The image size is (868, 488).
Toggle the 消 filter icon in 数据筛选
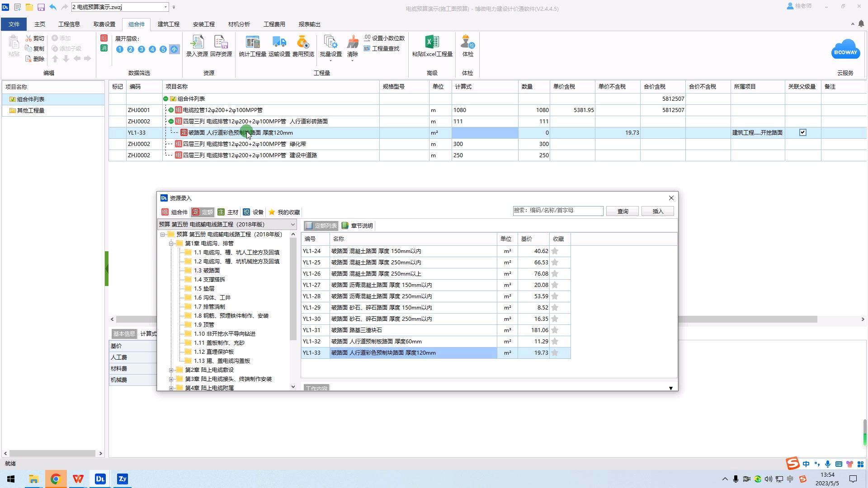click(104, 48)
